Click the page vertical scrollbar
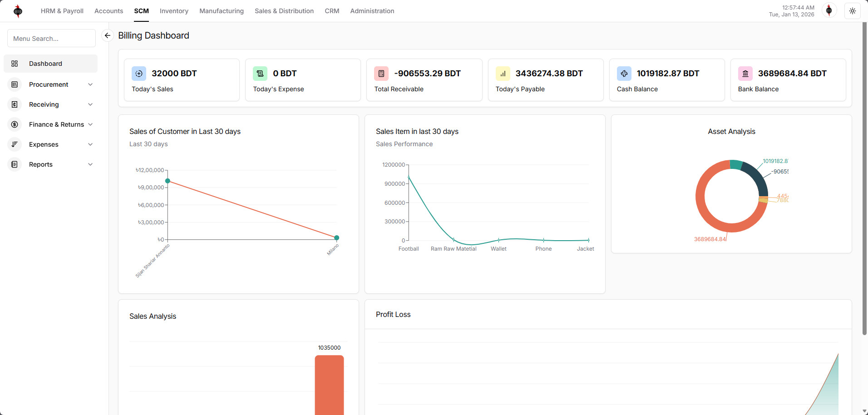The width and height of the screenshot is (868, 415). pyautogui.click(x=864, y=178)
